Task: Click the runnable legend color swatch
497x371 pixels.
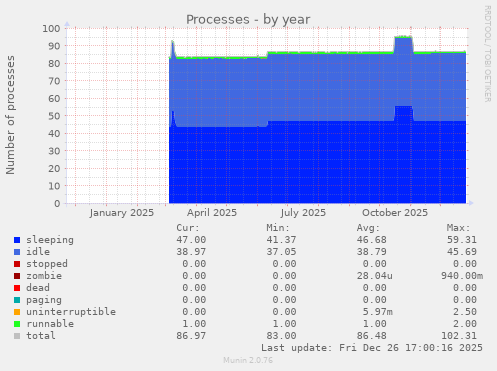Action: 17,324
